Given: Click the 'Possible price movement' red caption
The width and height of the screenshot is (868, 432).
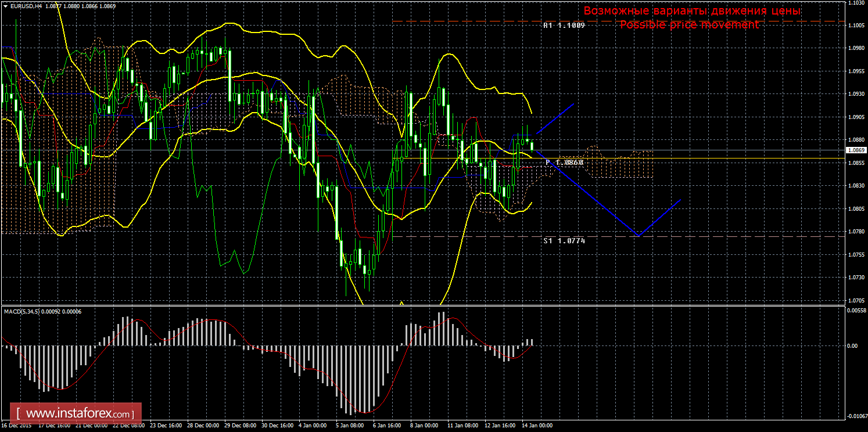Looking at the screenshot, I should [x=689, y=25].
